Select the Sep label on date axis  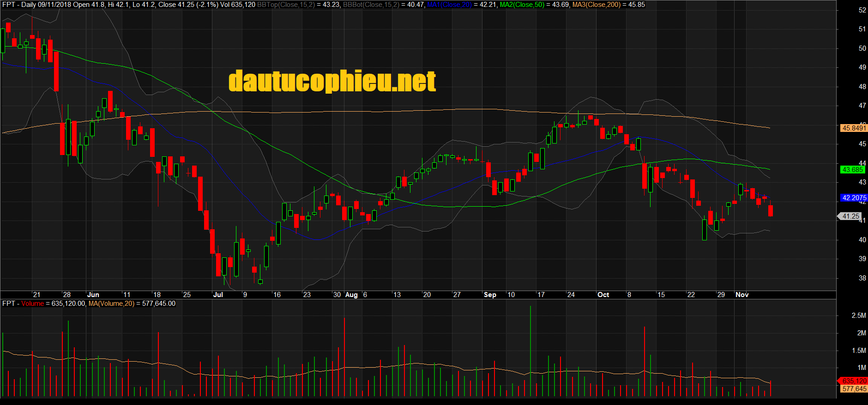[490, 295]
